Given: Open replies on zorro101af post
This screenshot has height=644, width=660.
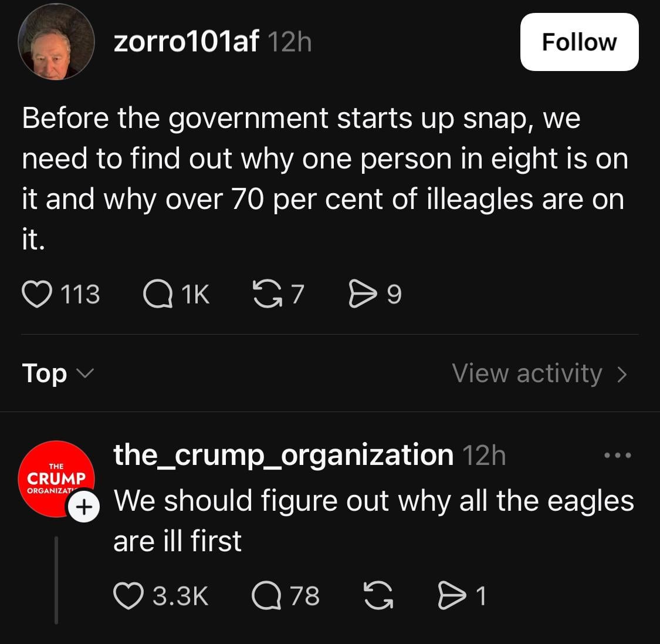Looking at the screenshot, I should coord(158,294).
